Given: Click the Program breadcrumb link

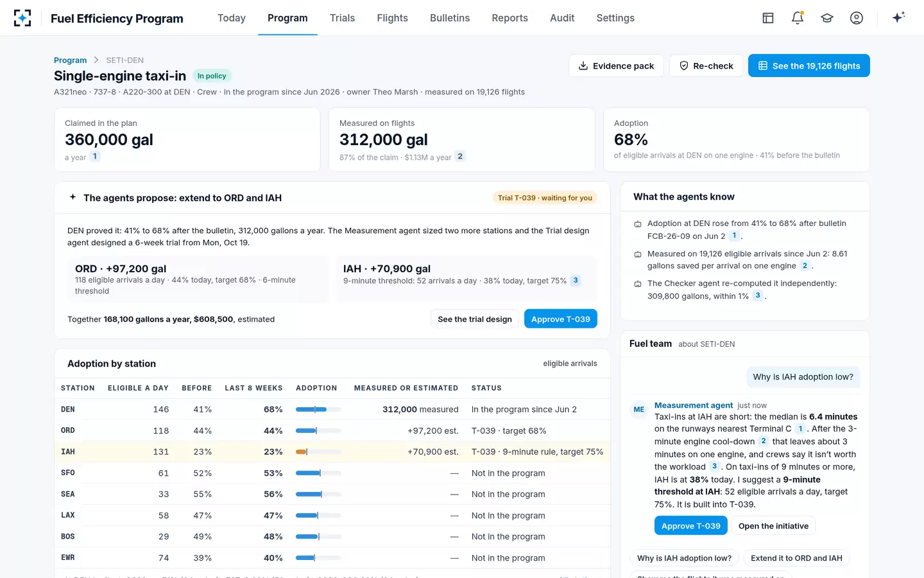Looking at the screenshot, I should [70, 60].
